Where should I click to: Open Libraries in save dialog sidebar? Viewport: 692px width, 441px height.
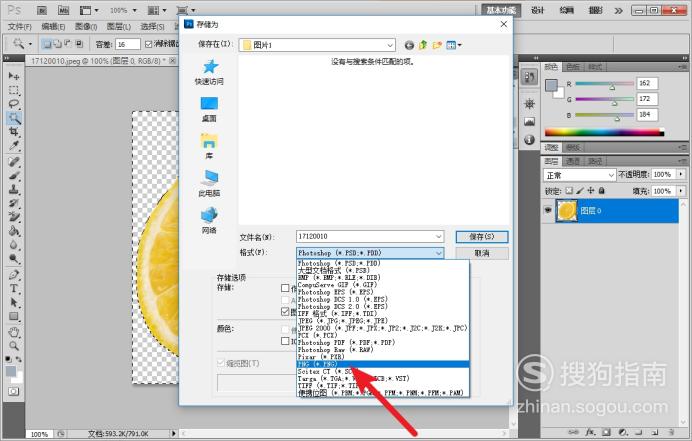tap(209, 147)
